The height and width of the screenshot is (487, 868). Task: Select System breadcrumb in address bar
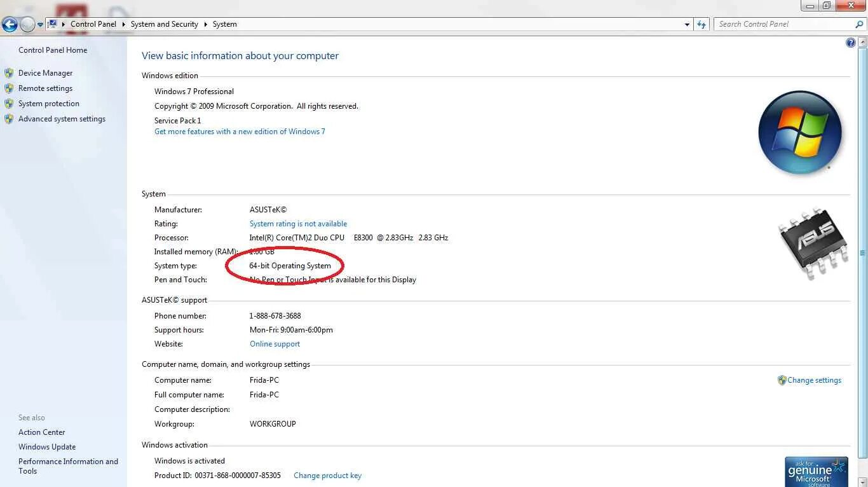[x=224, y=24]
